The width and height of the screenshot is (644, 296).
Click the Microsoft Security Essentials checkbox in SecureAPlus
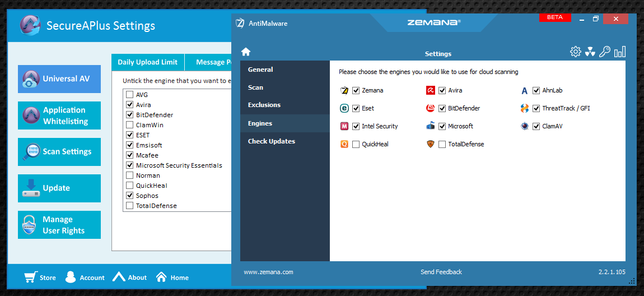(x=129, y=165)
